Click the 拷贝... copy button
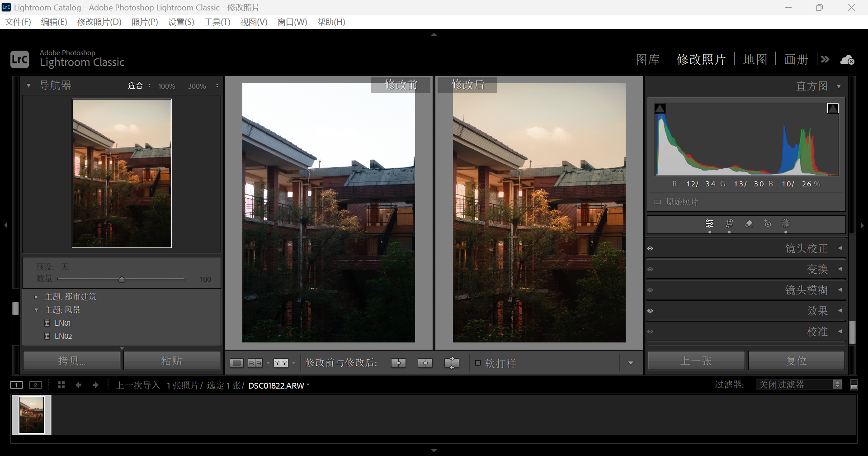Viewport: 868px width, 456px height. point(71,361)
